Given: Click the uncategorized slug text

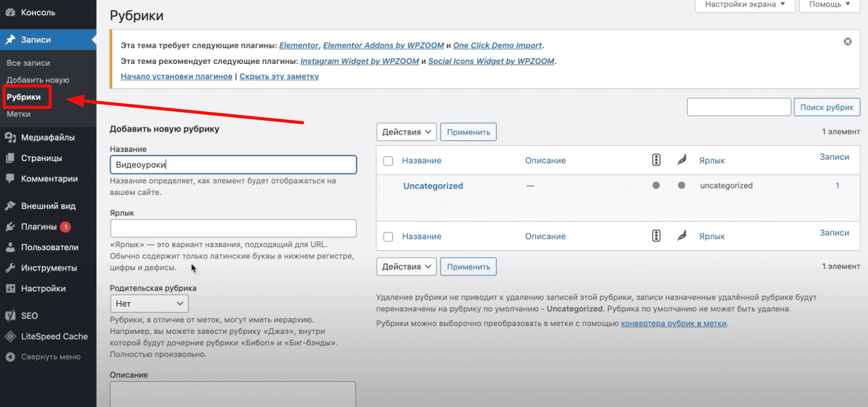Looking at the screenshot, I should 726,186.
